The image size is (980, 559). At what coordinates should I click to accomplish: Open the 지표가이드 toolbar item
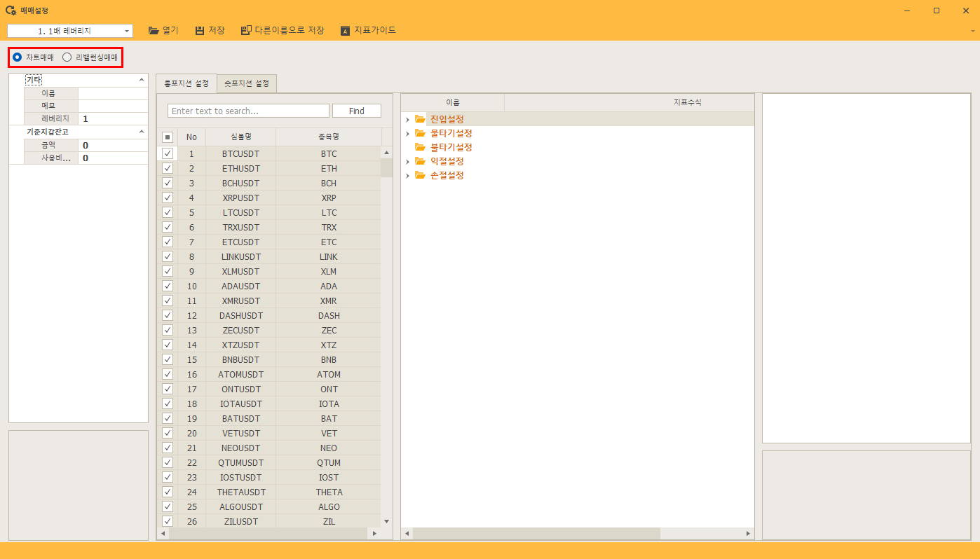click(369, 31)
